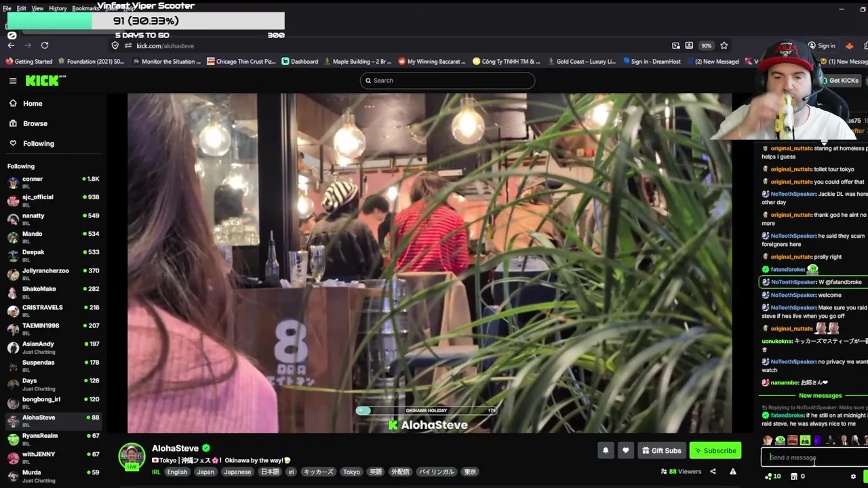Open Maple Building bookmark
The width and height of the screenshot is (868, 488).
[x=357, y=62]
